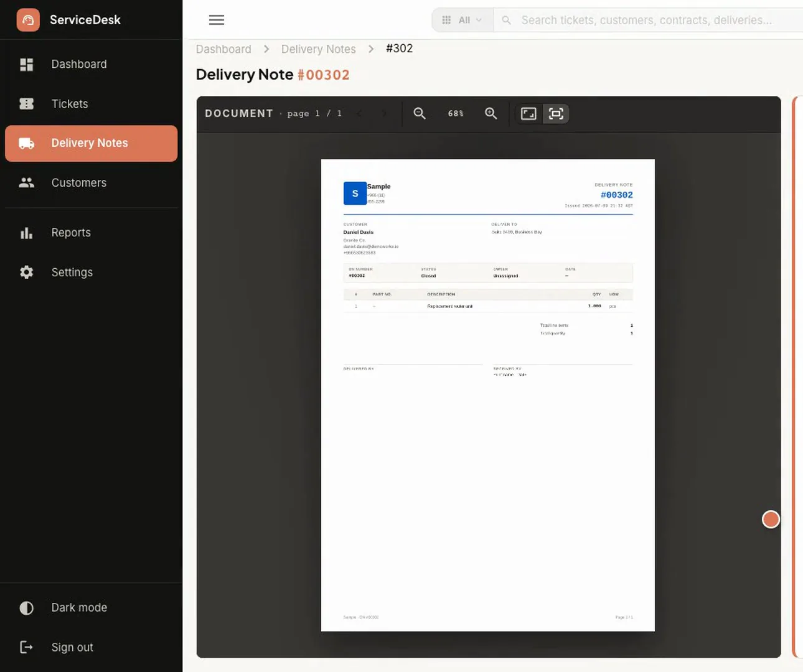The image size is (803, 672).
Task: Click the #302 breadcrumb text
Action: (399, 49)
